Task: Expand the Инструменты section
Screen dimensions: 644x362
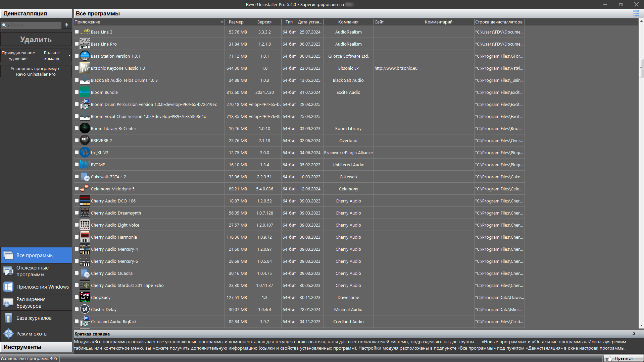Action: (x=36, y=347)
